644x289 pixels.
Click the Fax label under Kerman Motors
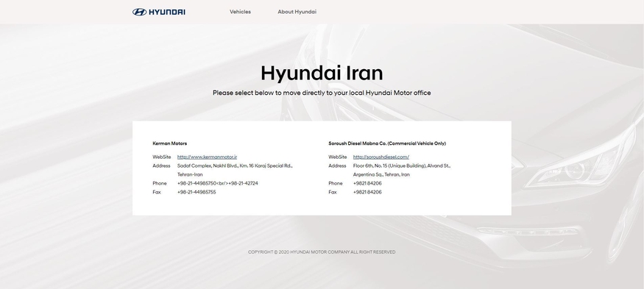[x=157, y=192]
